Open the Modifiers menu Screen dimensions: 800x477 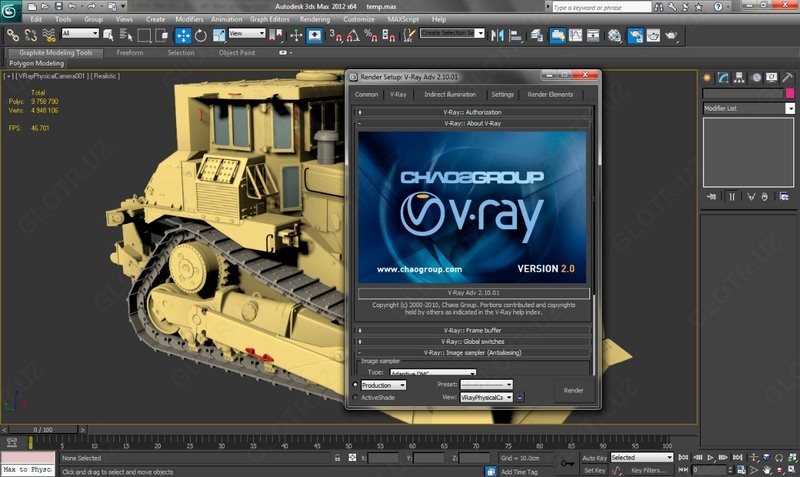(x=189, y=19)
